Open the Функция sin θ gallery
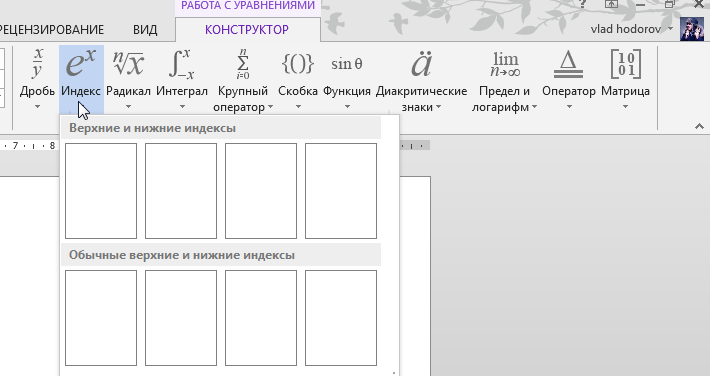Viewport: 710px width, 376px height. tap(347, 78)
